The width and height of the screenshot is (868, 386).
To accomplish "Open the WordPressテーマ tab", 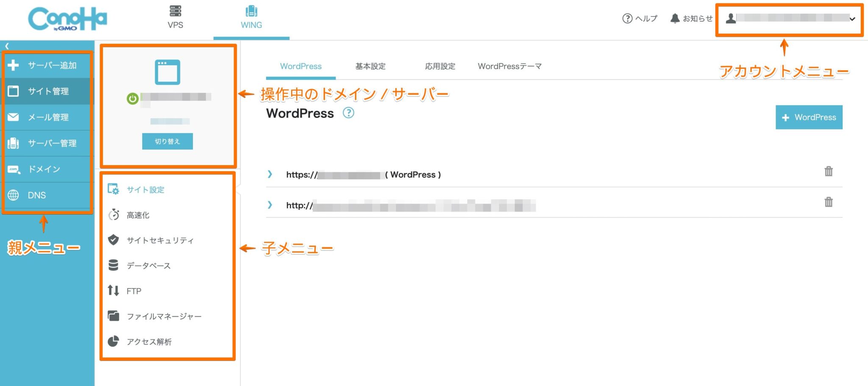I will pos(509,66).
